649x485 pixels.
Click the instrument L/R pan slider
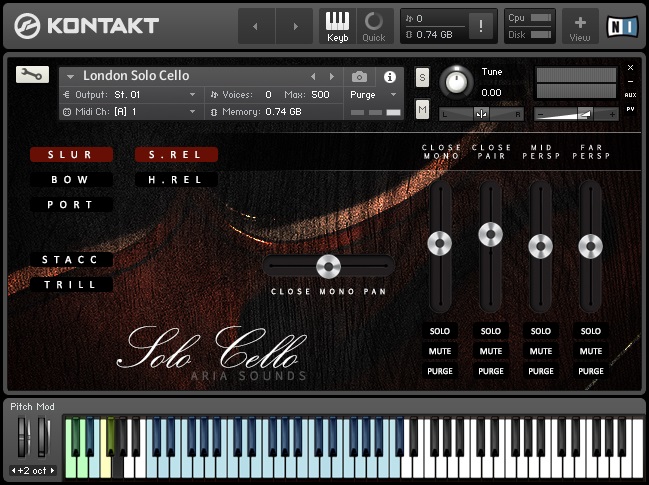click(481, 114)
